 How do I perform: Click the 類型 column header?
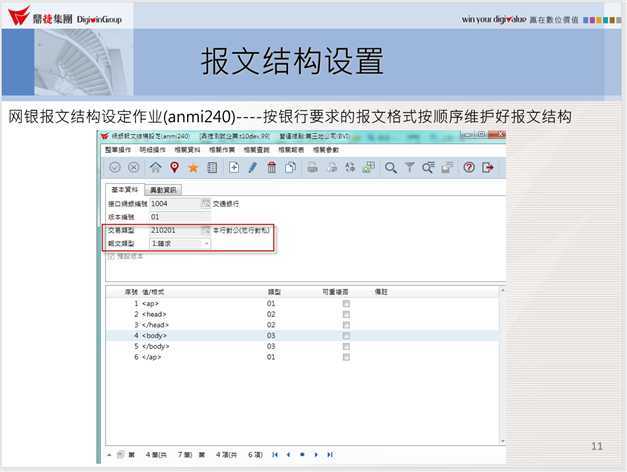(x=274, y=292)
